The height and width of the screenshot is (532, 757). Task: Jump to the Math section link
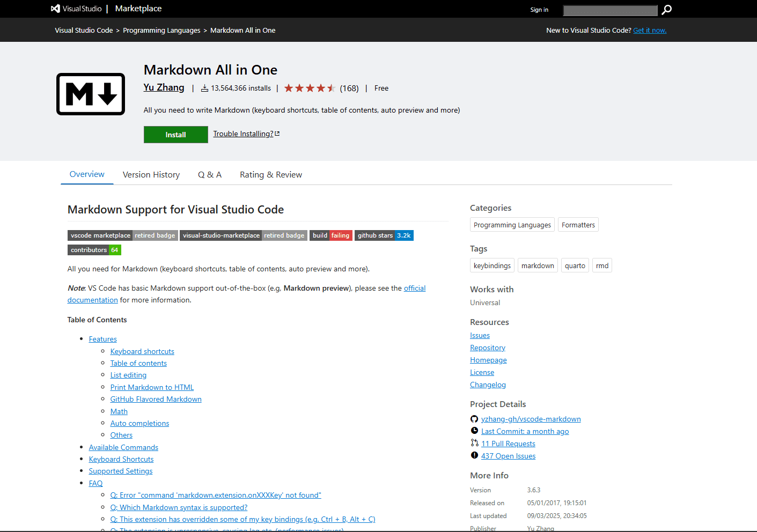tap(119, 411)
